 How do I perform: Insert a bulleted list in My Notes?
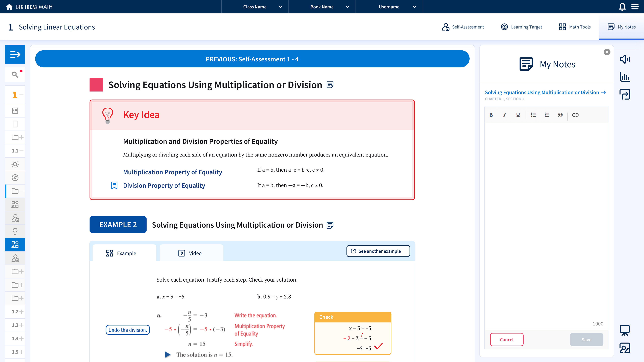(x=533, y=115)
